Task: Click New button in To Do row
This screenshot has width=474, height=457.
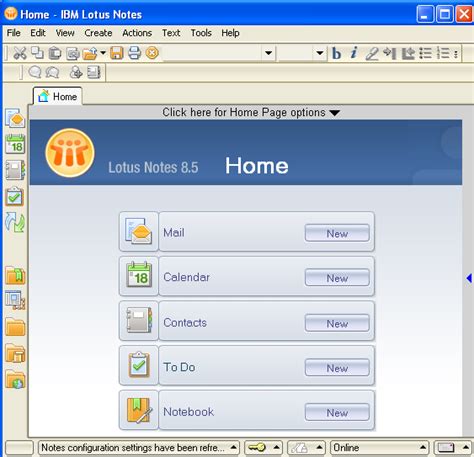Action: [337, 367]
